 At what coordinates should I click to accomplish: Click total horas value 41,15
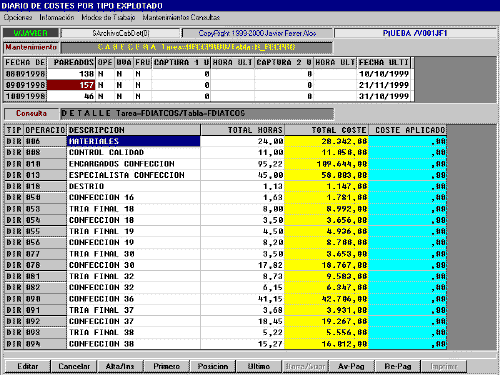[x=242, y=299]
